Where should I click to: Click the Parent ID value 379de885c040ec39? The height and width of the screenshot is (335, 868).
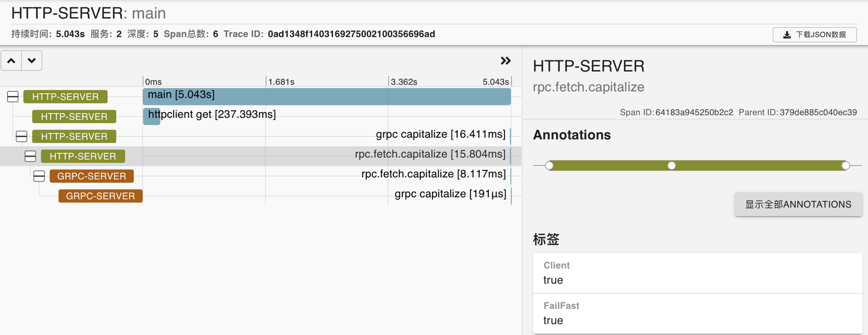[818, 113]
